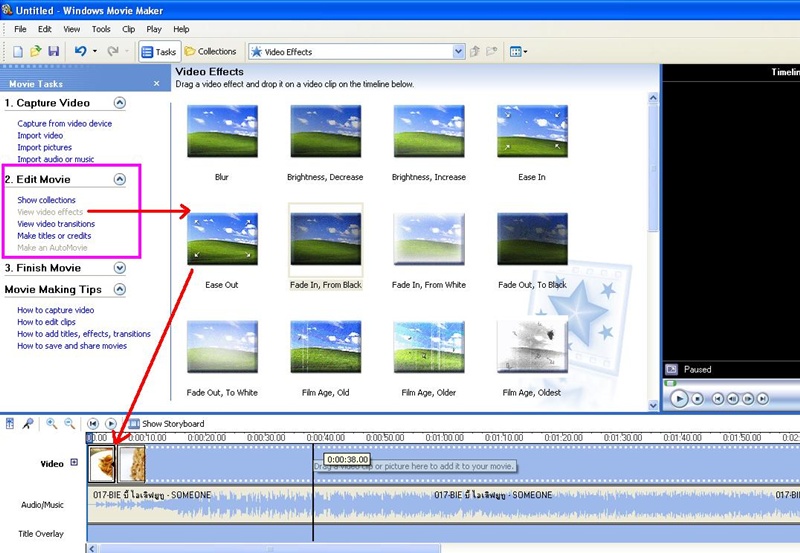Screen dimensions: 800x553
Task: Open the Edit menu
Action: click(x=45, y=29)
